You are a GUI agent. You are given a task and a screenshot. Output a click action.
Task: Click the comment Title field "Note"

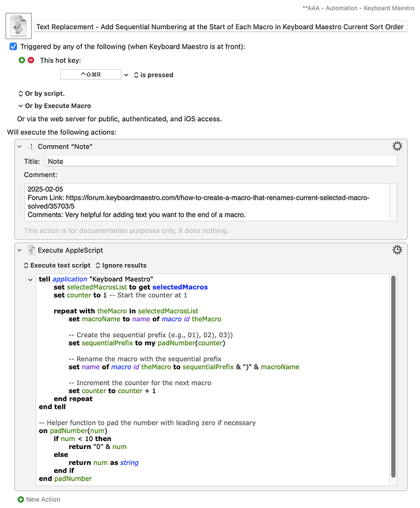[x=222, y=161]
